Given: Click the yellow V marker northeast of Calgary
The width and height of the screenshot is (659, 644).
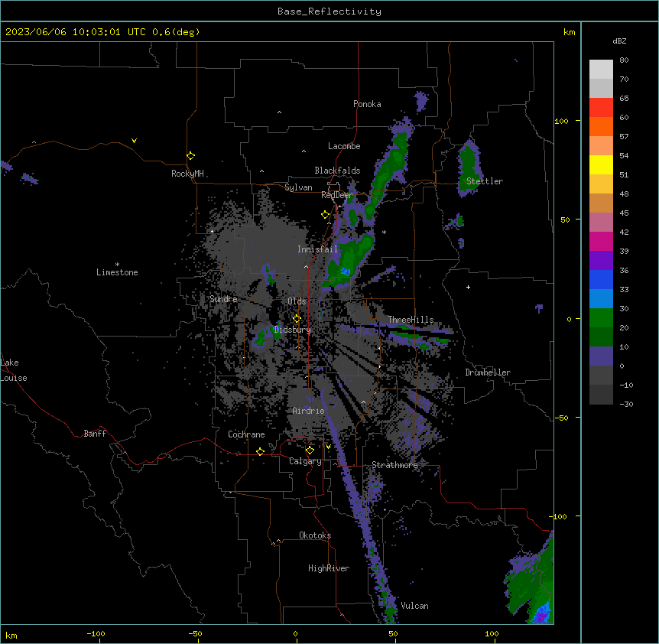Looking at the screenshot, I should 328,447.
